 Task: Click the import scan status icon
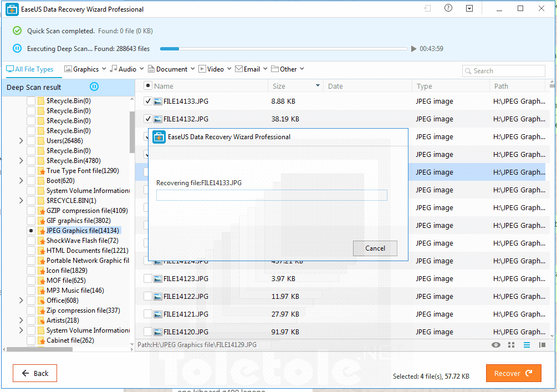click(427, 8)
